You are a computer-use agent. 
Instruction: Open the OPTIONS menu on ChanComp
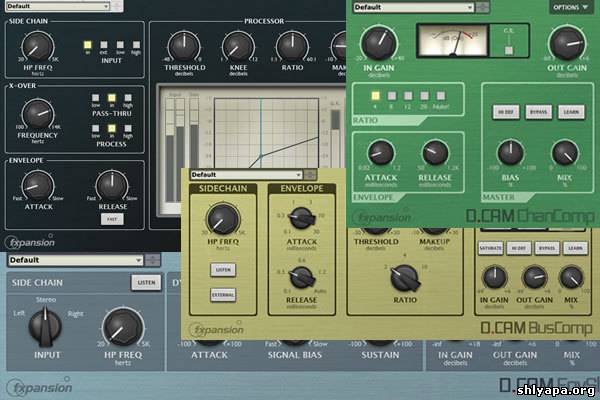tap(571, 7)
